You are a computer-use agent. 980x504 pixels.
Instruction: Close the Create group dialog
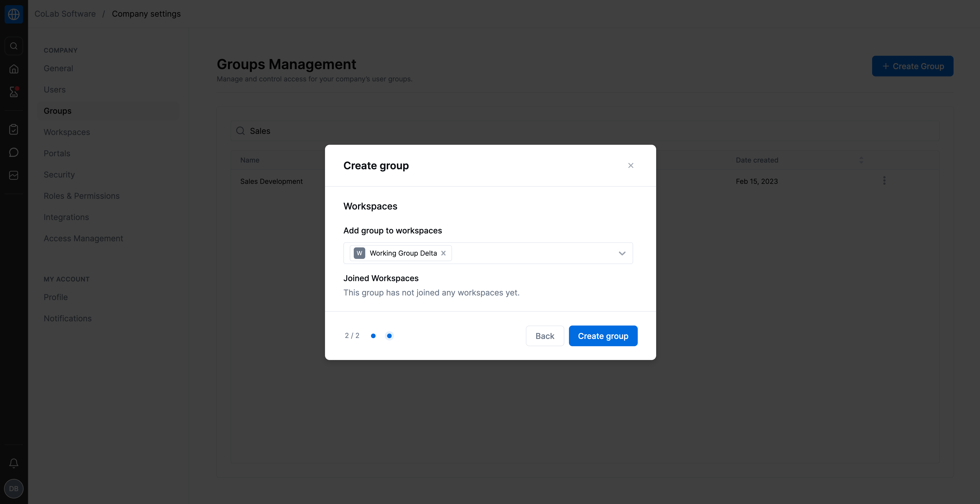[x=631, y=165]
